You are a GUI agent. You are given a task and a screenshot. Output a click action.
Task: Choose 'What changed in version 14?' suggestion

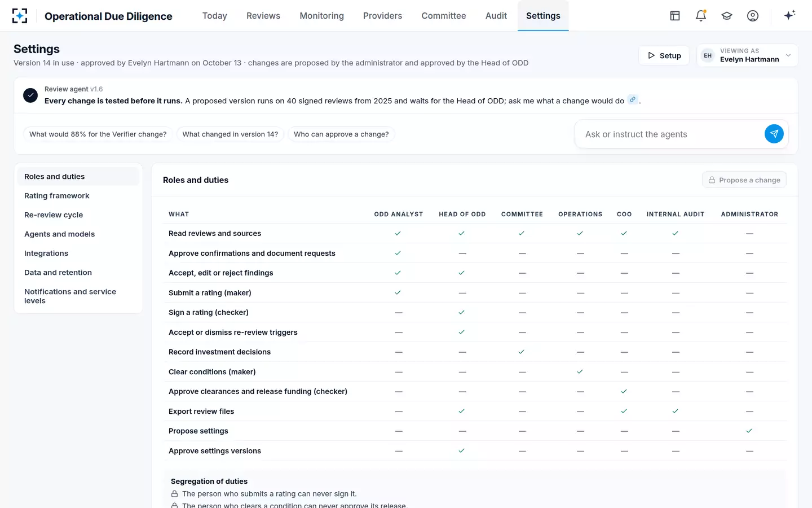coord(230,134)
